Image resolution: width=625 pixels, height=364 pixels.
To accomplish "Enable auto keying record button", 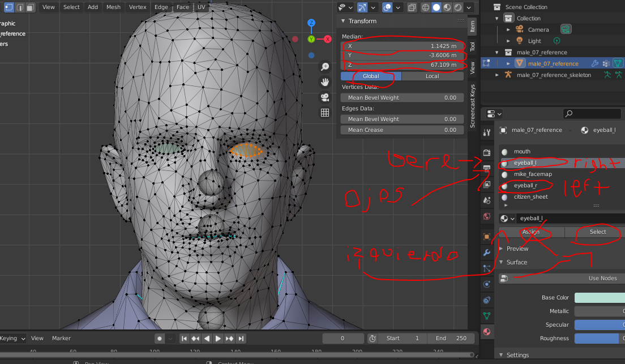I will 160,339.
